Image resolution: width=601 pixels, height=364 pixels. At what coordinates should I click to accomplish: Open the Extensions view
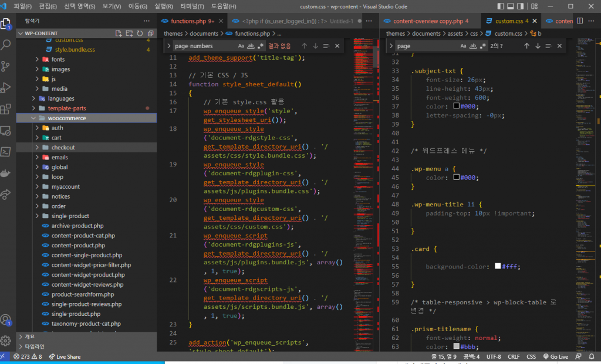pyautogui.click(x=6, y=109)
